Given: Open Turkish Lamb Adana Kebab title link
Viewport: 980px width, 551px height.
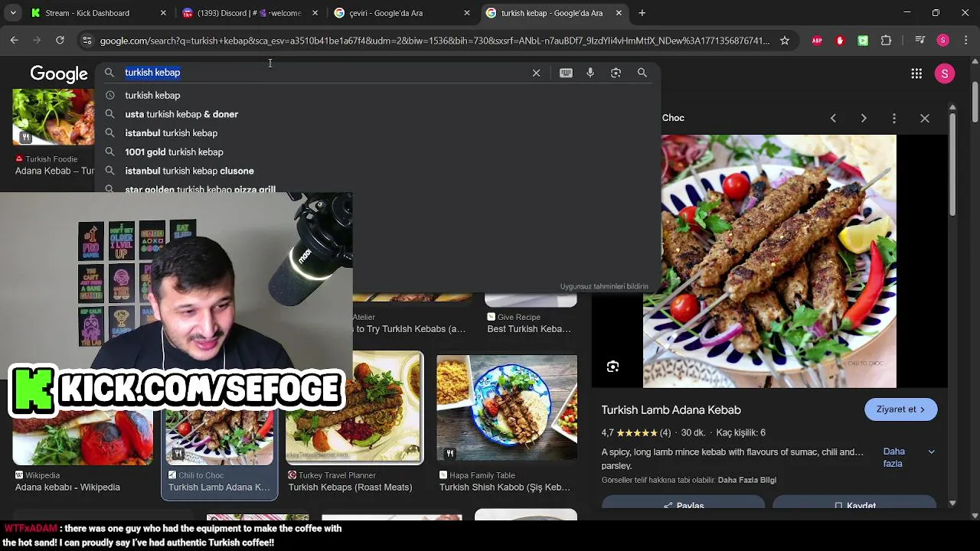Looking at the screenshot, I should coord(671,410).
